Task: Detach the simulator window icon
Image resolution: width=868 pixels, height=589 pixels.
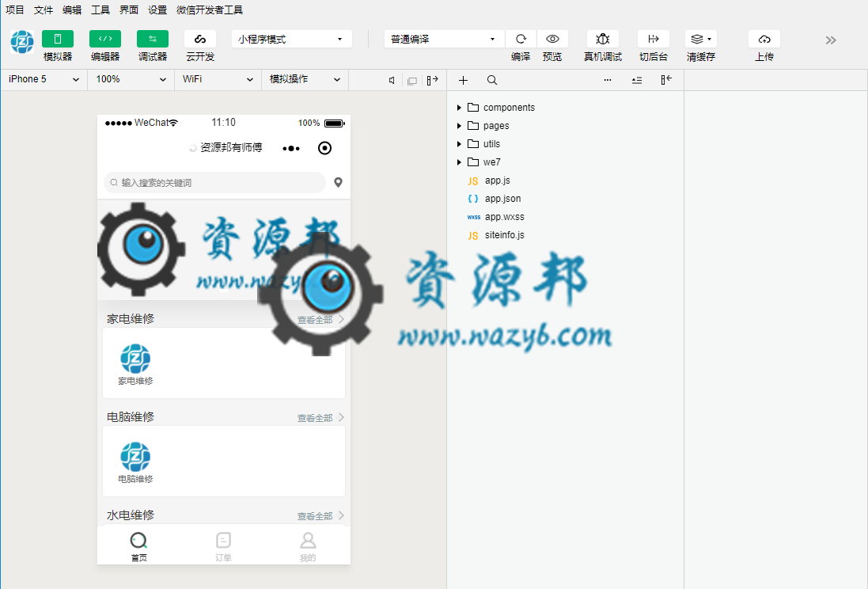Action: 412,81
